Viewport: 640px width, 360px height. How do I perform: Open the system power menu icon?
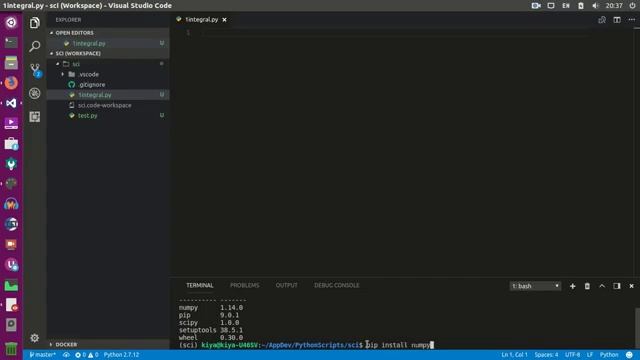point(632,6)
